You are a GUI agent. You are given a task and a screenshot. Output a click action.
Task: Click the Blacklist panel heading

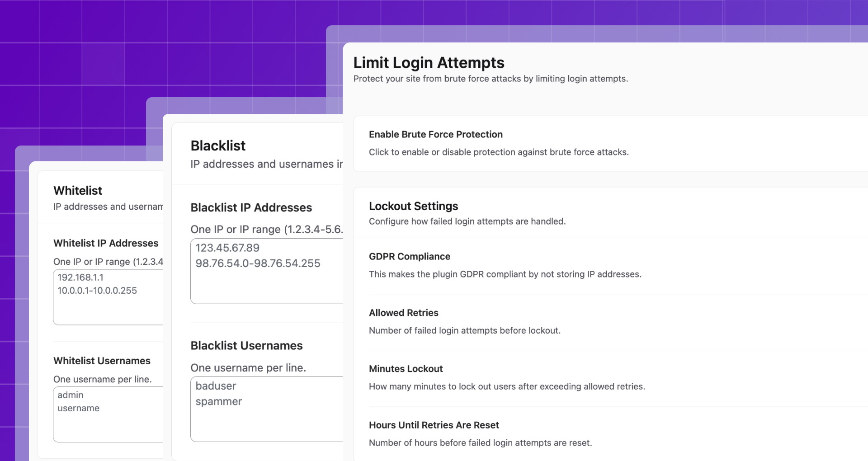[x=218, y=146]
